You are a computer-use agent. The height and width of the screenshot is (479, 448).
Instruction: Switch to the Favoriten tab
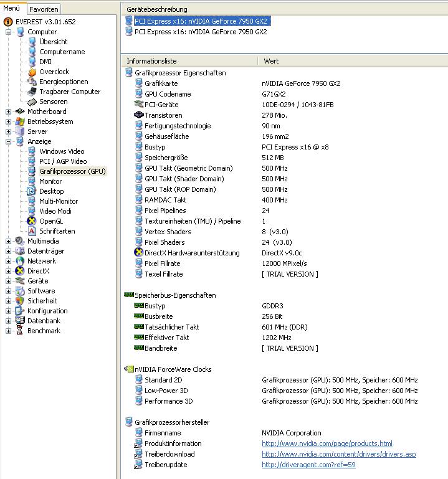(x=44, y=9)
